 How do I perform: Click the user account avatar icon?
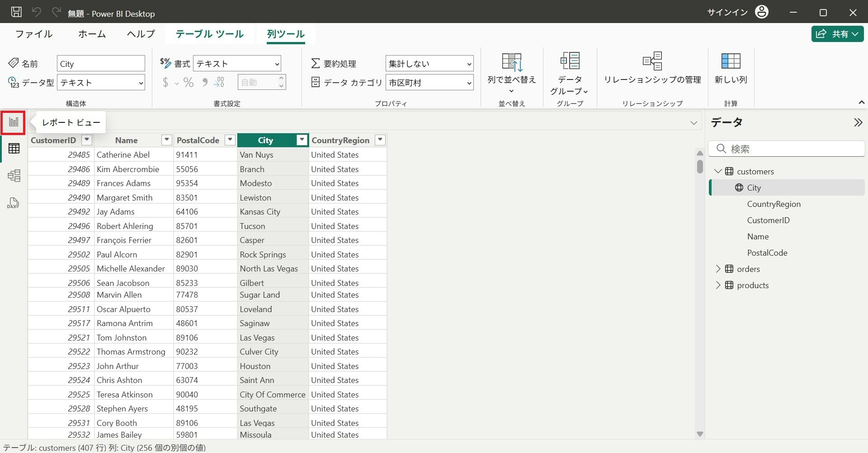coord(762,12)
